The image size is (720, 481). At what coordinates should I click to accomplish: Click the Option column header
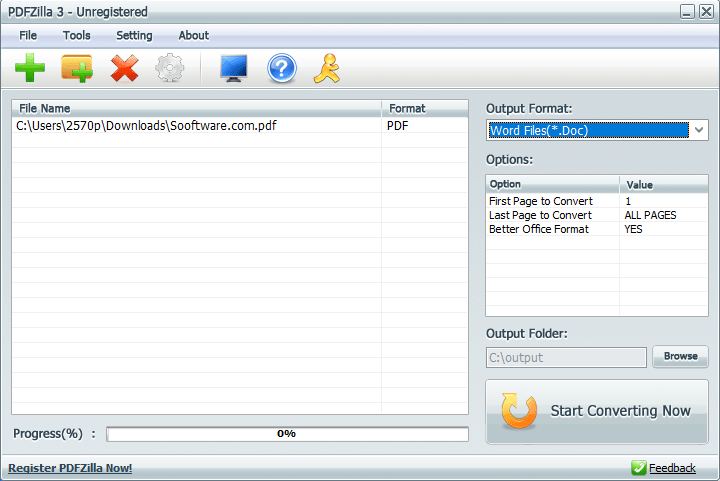(x=552, y=184)
